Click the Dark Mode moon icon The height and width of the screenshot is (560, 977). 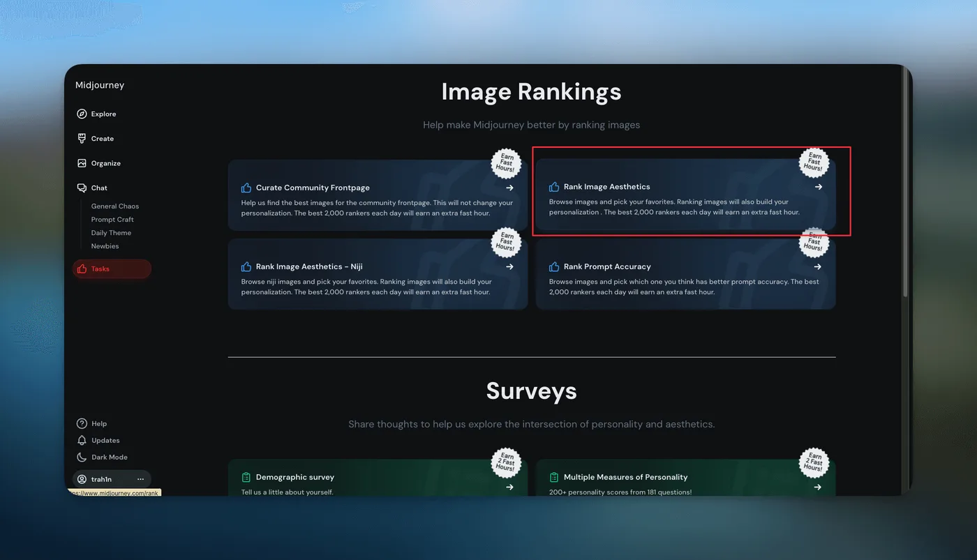[82, 457]
